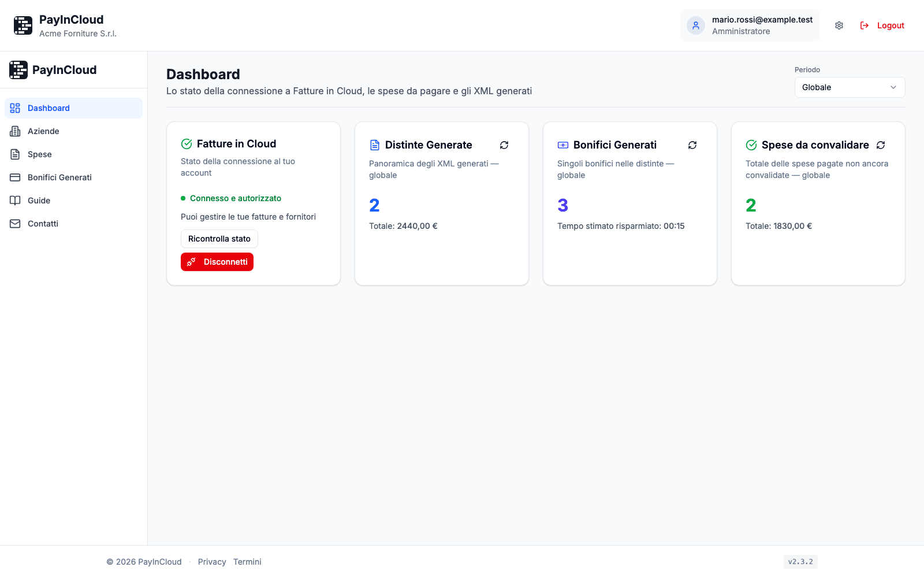
Task: Refresh the Spese da convalidare card
Action: 881,145
